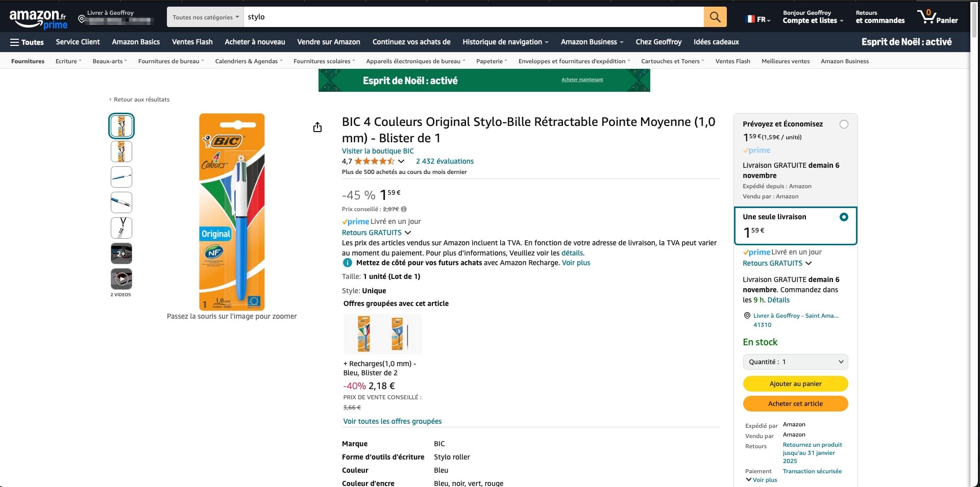Open the Ventes Flash menu item
This screenshot has width=980, height=487.
point(192,42)
